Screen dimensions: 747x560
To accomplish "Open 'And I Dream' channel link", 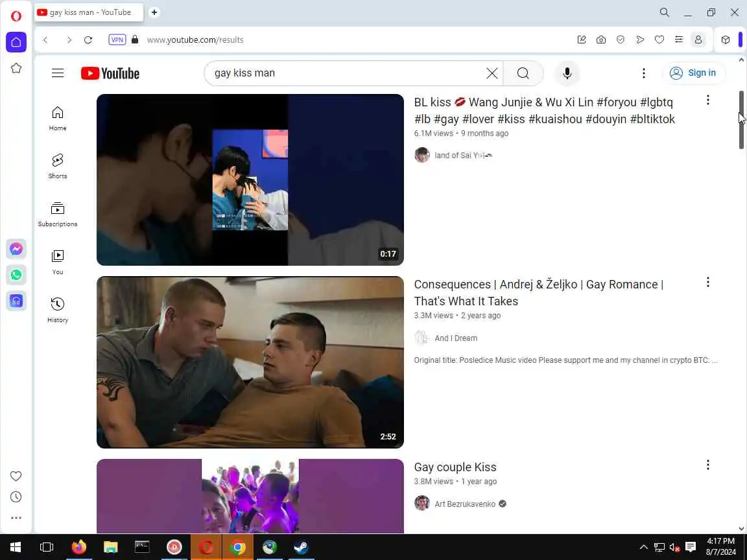I will [x=456, y=338].
